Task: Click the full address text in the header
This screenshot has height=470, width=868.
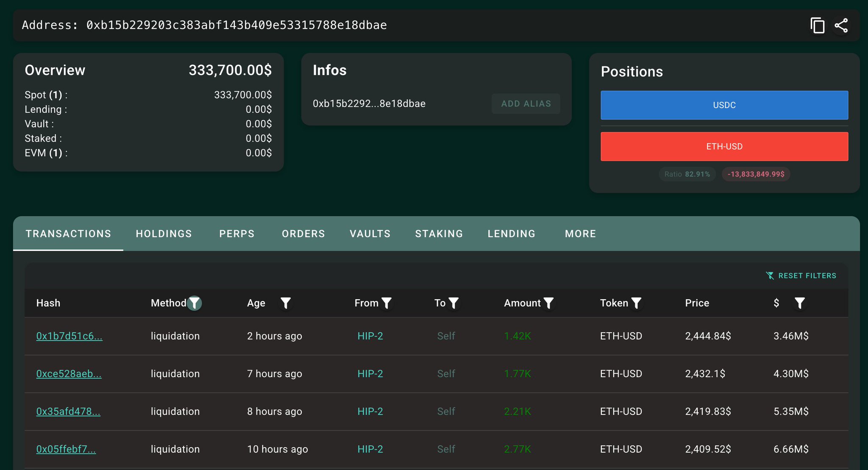Action: (x=236, y=25)
